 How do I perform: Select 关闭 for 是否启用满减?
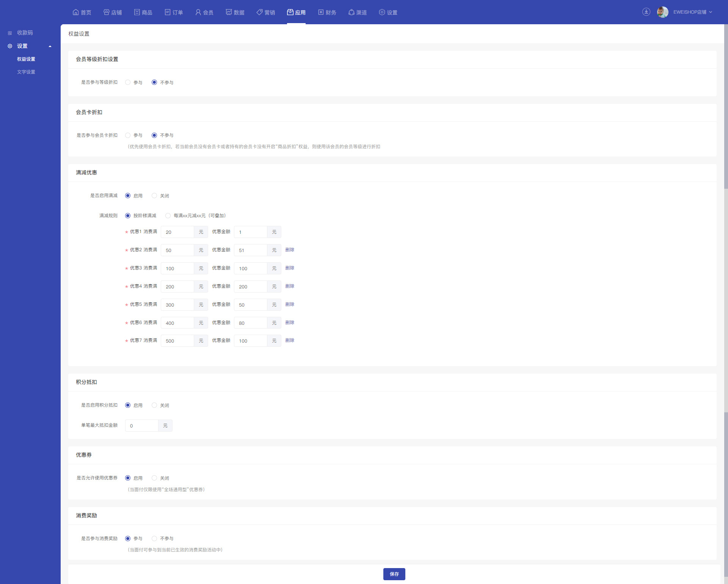(x=154, y=196)
